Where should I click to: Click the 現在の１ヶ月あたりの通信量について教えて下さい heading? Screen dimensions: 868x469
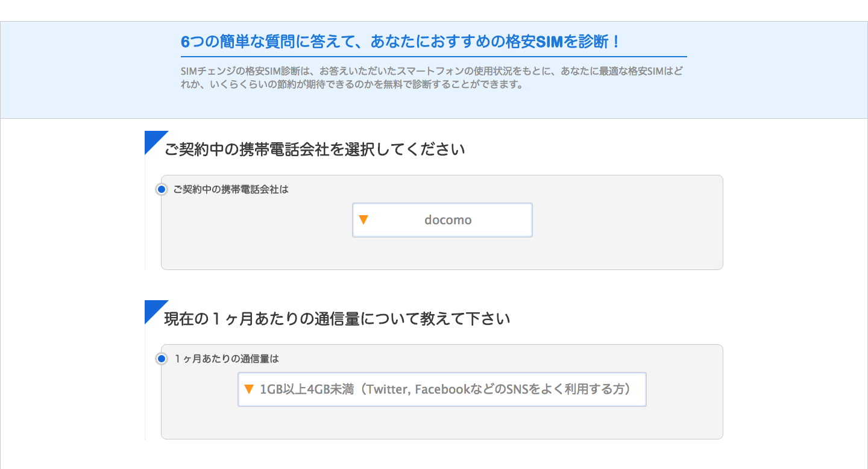tap(337, 319)
